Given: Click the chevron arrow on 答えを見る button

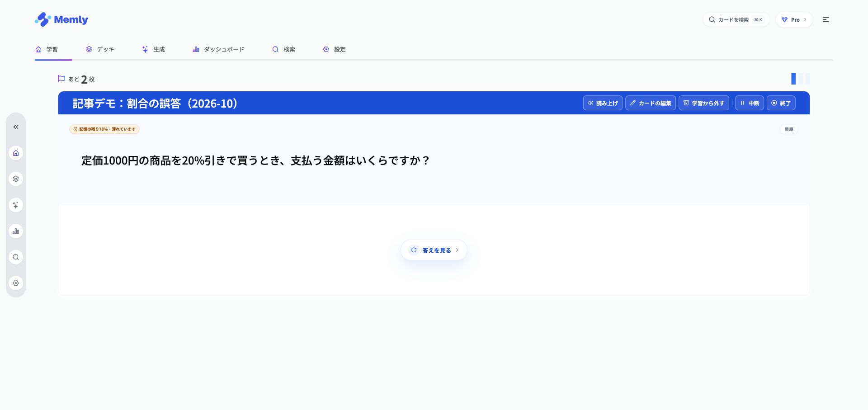Looking at the screenshot, I should click(x=457, y=250).
